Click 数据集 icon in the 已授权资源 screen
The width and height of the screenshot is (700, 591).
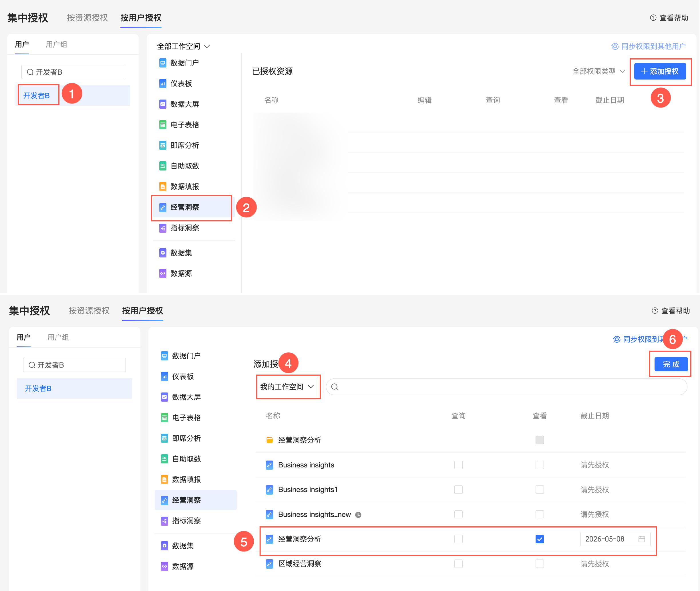162,253
